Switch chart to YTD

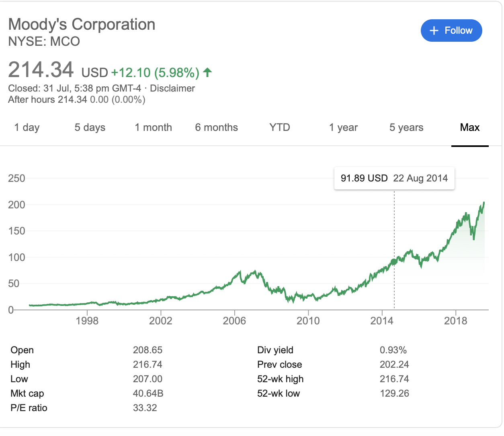coord(279,128)
